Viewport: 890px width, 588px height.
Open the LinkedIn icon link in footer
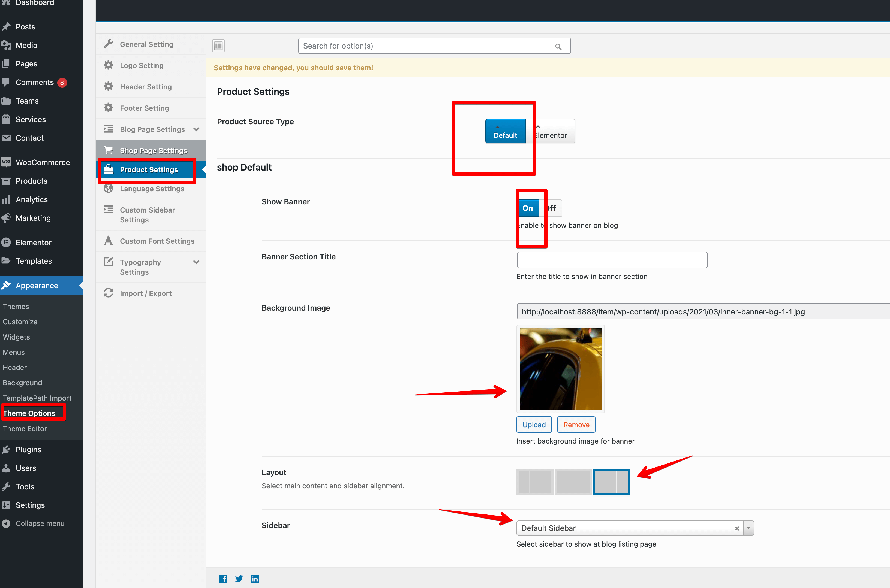255,579
